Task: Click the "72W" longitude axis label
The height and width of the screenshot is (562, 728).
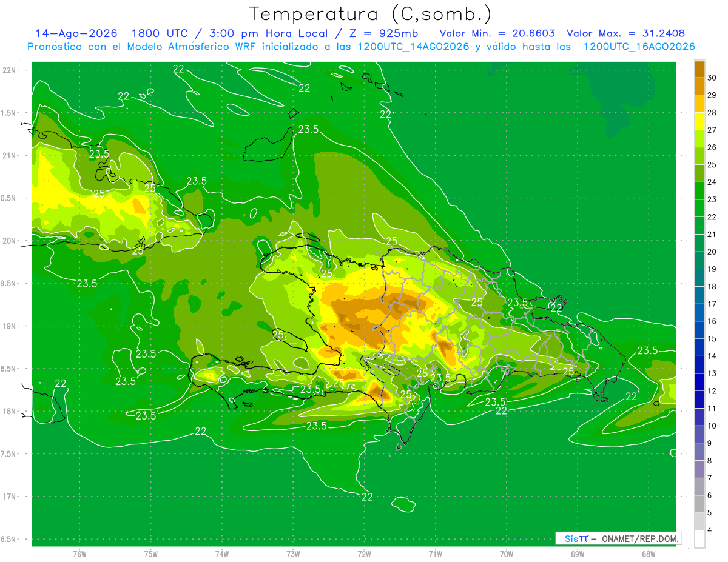Action: 364,554
